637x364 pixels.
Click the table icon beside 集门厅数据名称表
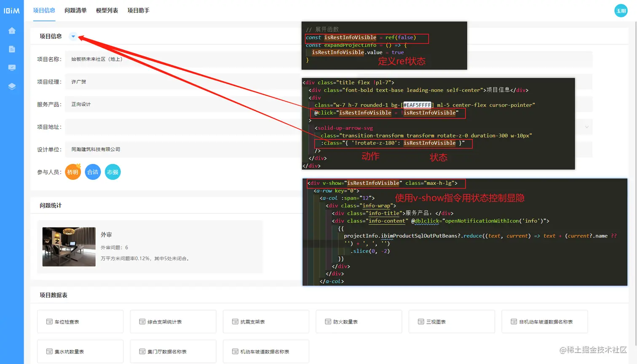click(142, 351)
